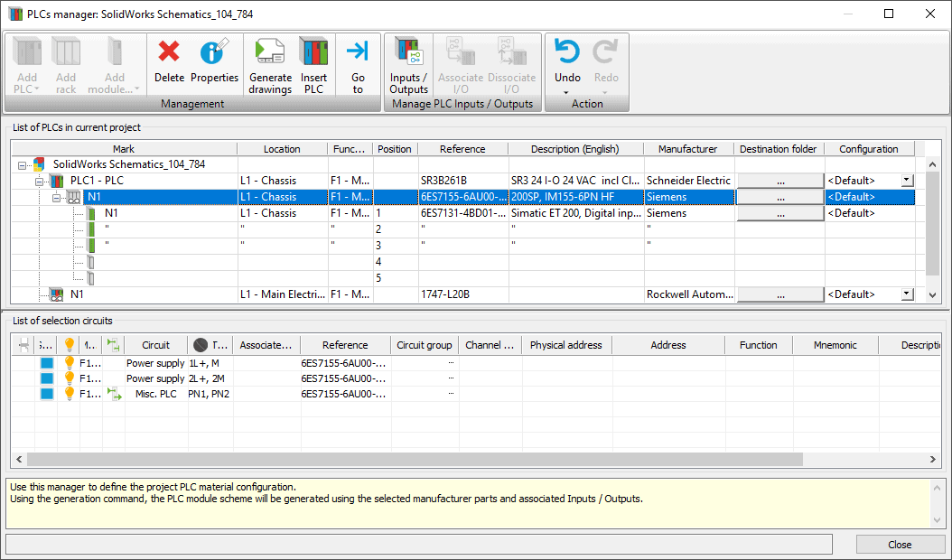
Task: Collapse the SolidWorks Schematics_104_784 tree node
Action: click(x=22, y=165)
